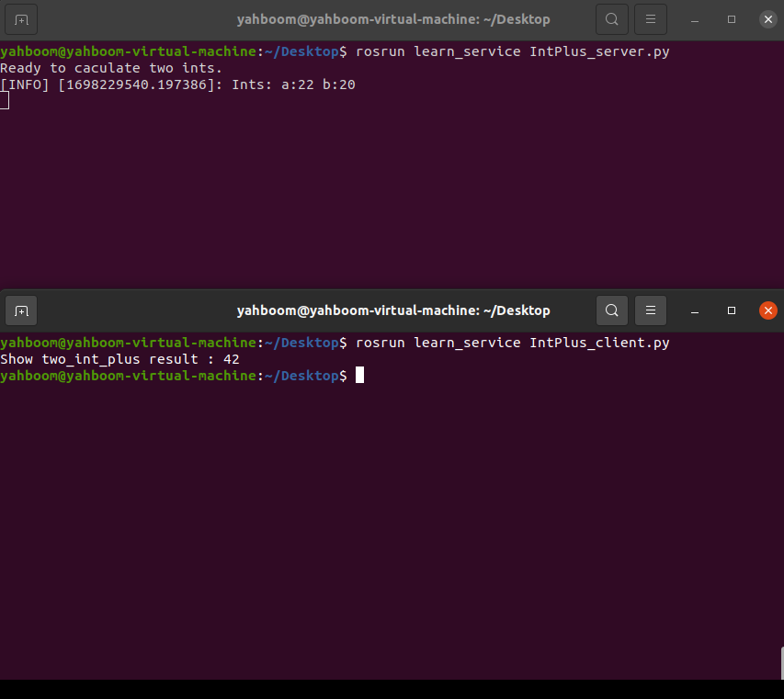Click the 'Ready to caculate two ints.' line
The image size is (784, 699).
pyautogui.click(x=111, y=68)
